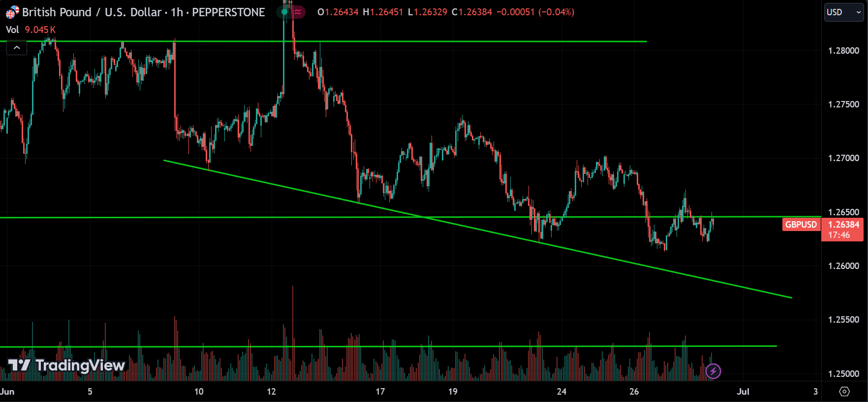Click the red GBPUSD symbol label
The width and height of the screenshot is (868, 402).
pos(801,225)
